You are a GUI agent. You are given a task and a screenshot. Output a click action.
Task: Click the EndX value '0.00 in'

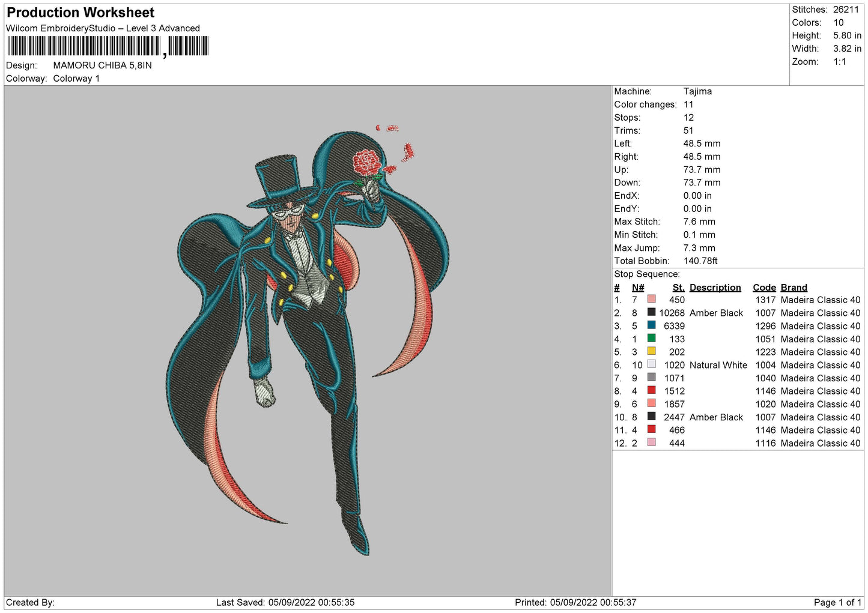[x=697, y=196]
